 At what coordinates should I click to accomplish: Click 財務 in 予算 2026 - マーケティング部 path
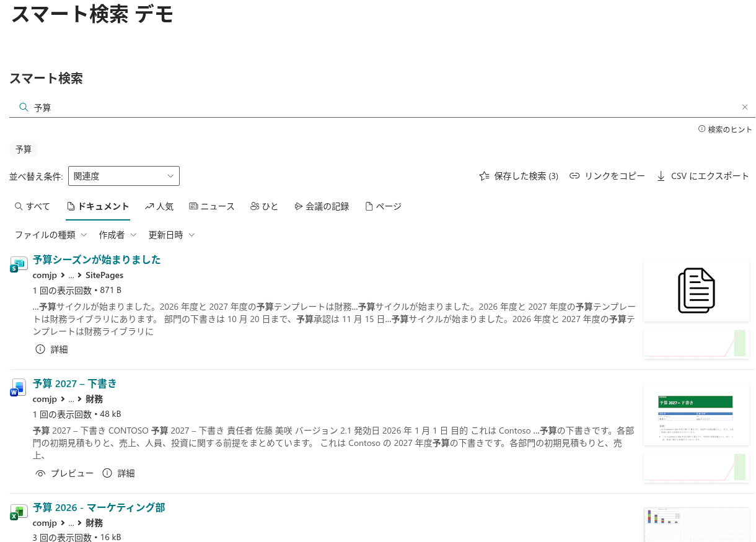pyautogui.click(x=94, y=523)
